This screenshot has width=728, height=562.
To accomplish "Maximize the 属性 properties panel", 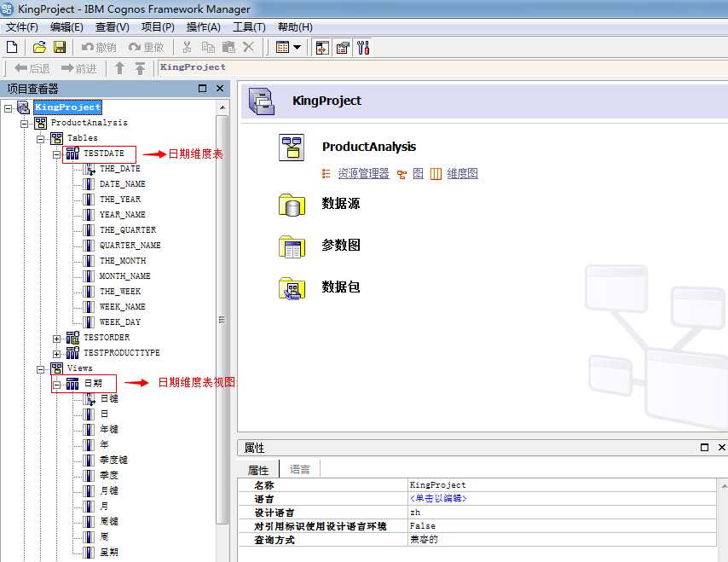I will click(x=704, y=447).
